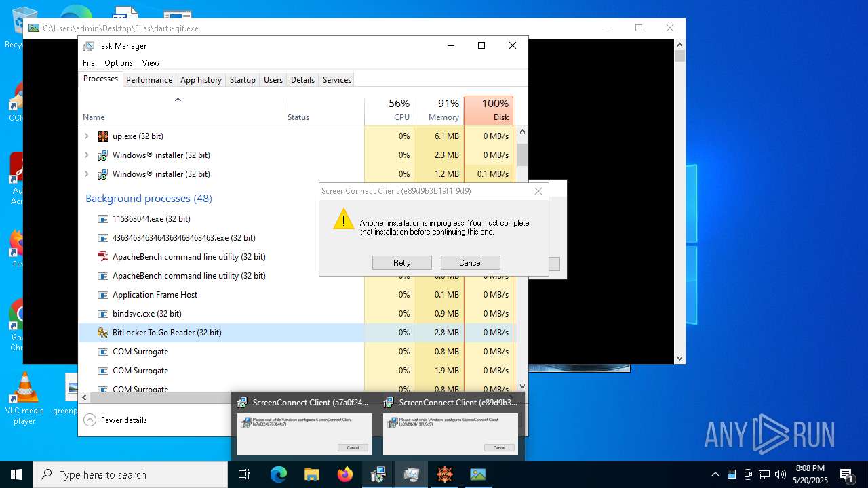Open the Windows Start menu
This screenshot has width=868, height=488.
click(16, 474)
